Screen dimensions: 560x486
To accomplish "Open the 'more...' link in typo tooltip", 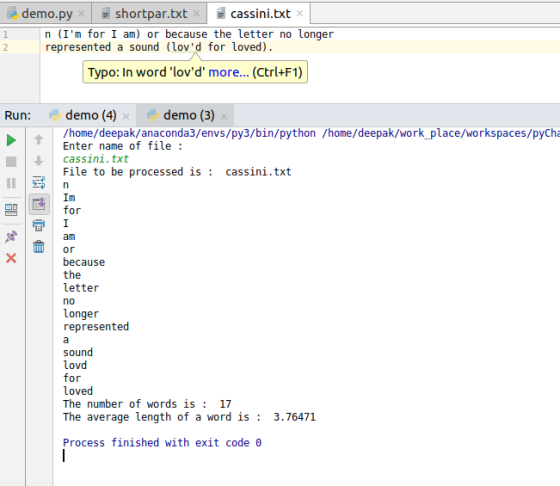I will point(229,72).
